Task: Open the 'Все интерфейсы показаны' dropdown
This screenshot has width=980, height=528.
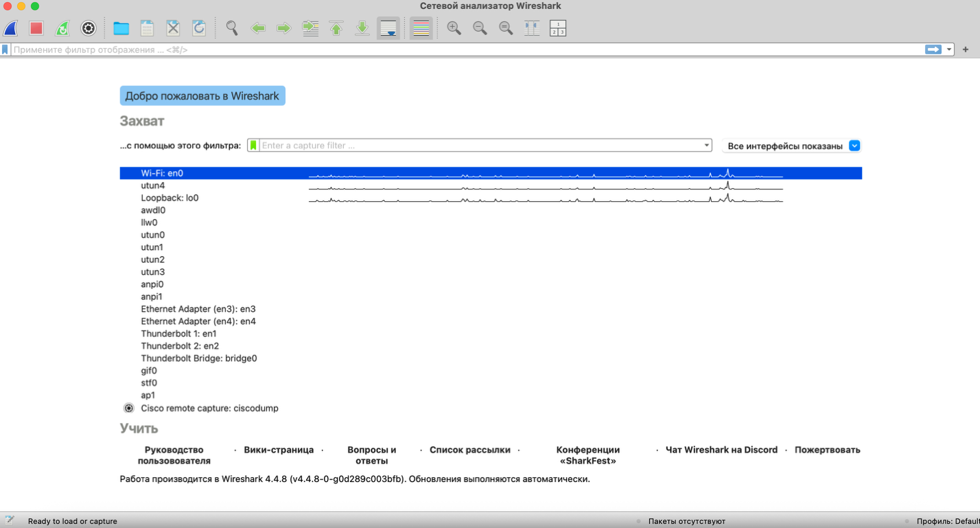Action: point(854,146)
